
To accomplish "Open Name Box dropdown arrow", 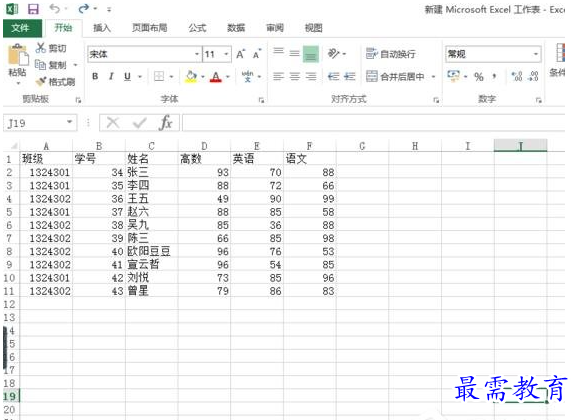I will [69, 122].
